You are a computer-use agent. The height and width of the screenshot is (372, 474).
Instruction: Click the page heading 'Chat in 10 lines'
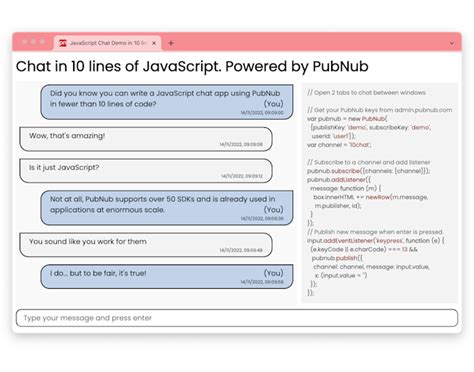192,66
